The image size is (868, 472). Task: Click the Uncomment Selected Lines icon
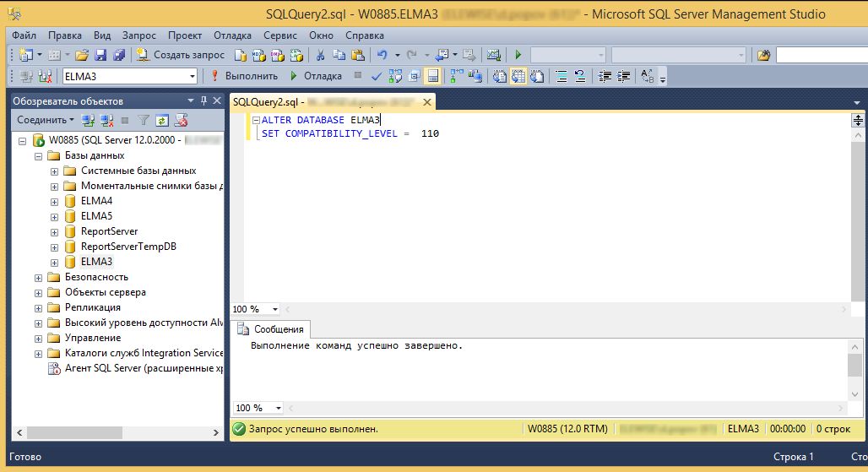580,76
